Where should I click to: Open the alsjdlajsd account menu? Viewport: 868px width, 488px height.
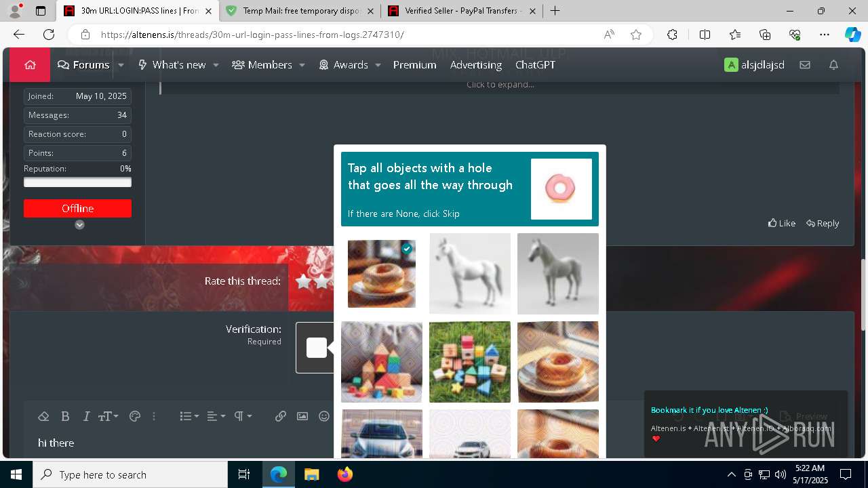point(754,65)
